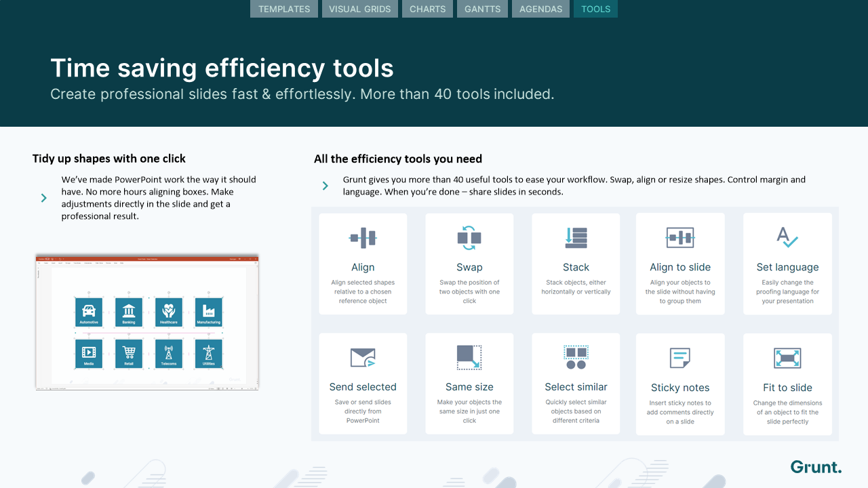Image resolution: width=868 pixels, height=488 pixels.
Task: Click the "Select similar" card title
Action: (576, 387)
